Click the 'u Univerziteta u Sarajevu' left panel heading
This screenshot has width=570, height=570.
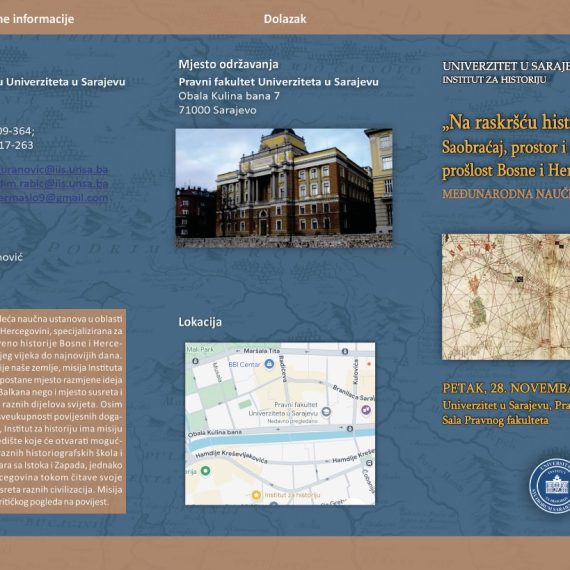pyautogui.click(x=63, y=82)
